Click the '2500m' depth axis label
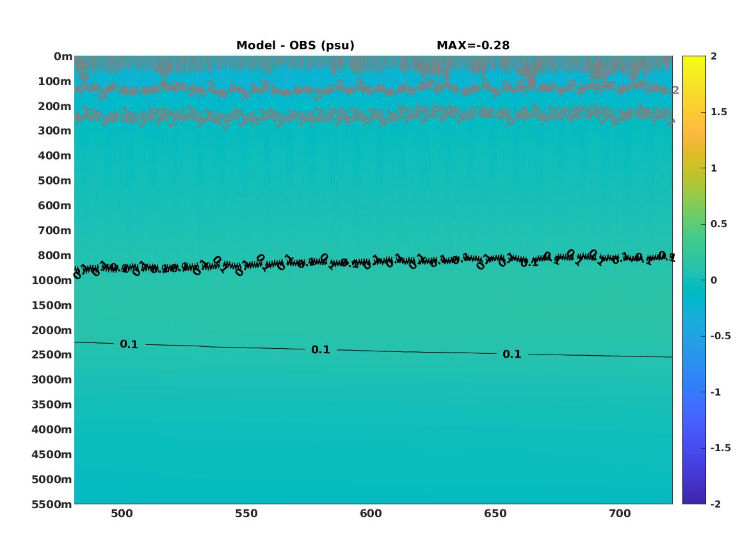747x560 pixels. click(x=52, y=355)
